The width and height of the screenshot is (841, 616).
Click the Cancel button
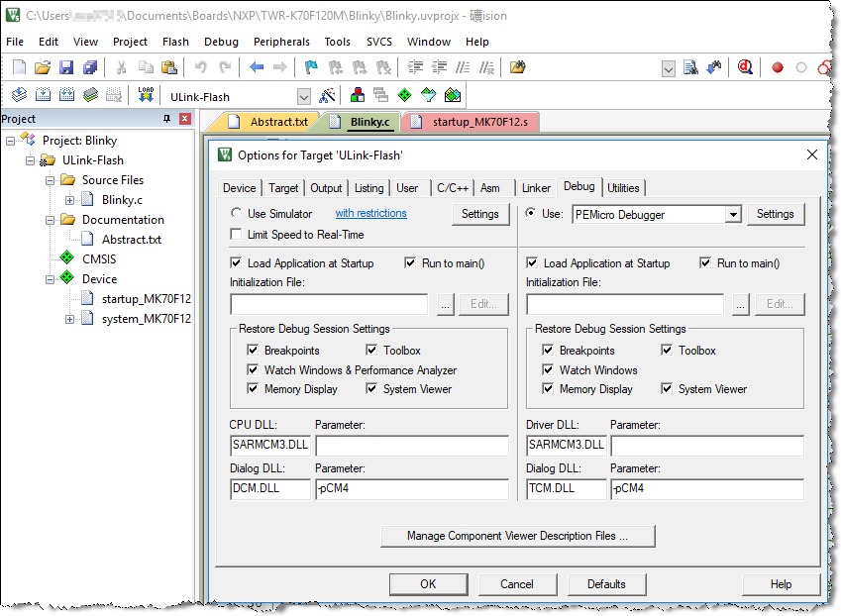tap(517, 584)
